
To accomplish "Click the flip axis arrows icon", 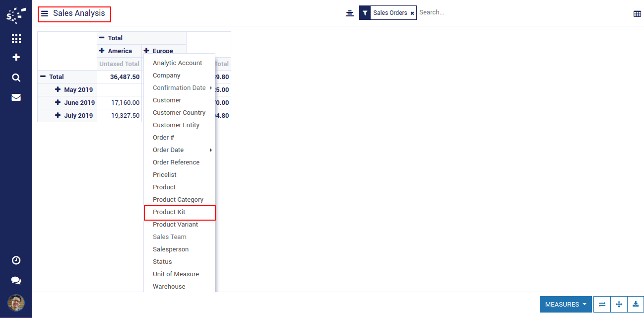I will point(602,305).
